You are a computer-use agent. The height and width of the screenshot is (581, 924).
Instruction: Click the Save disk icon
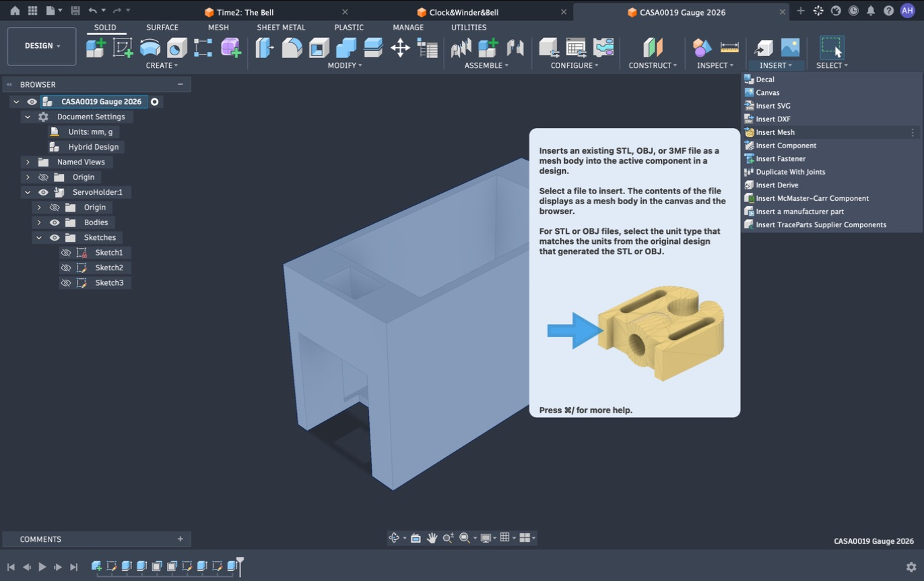75,11
